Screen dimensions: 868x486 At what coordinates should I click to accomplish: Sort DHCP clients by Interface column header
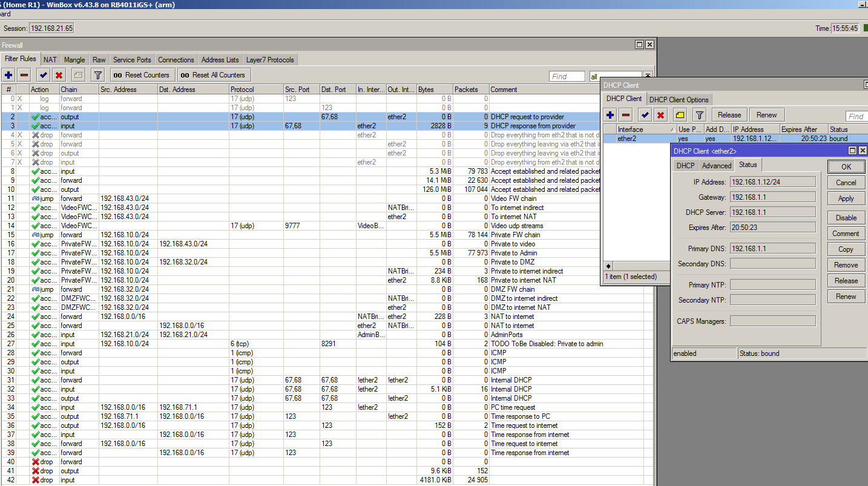[x=642, y=130]
